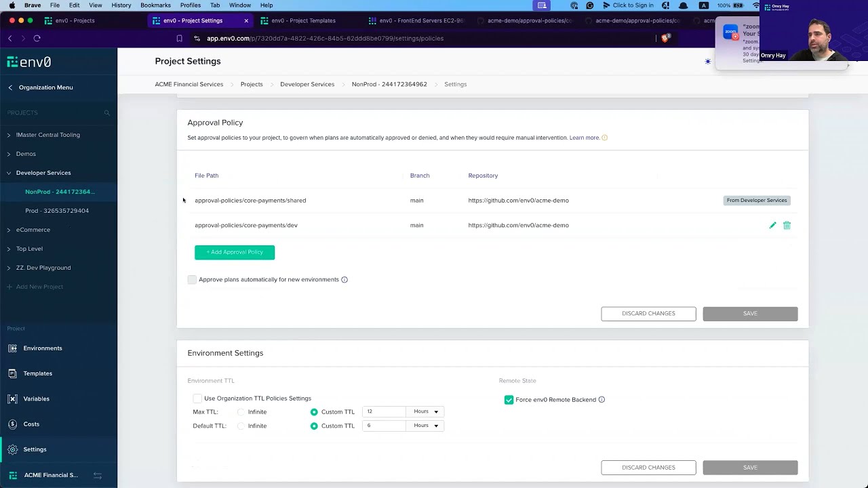Go to ACME Financial Services breadcrumb

tap(189, 84)
